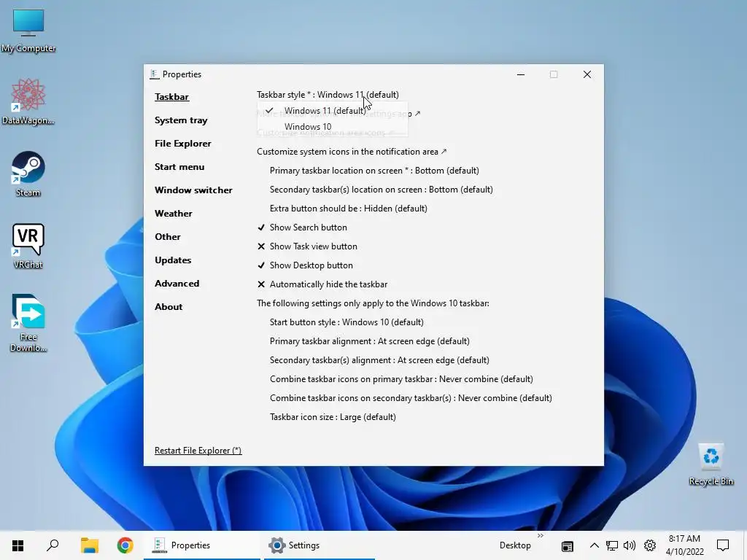Screen dimensions: 747x560
Task: Choose Windows 11 (default) in the menu
Action: (333, 111)
